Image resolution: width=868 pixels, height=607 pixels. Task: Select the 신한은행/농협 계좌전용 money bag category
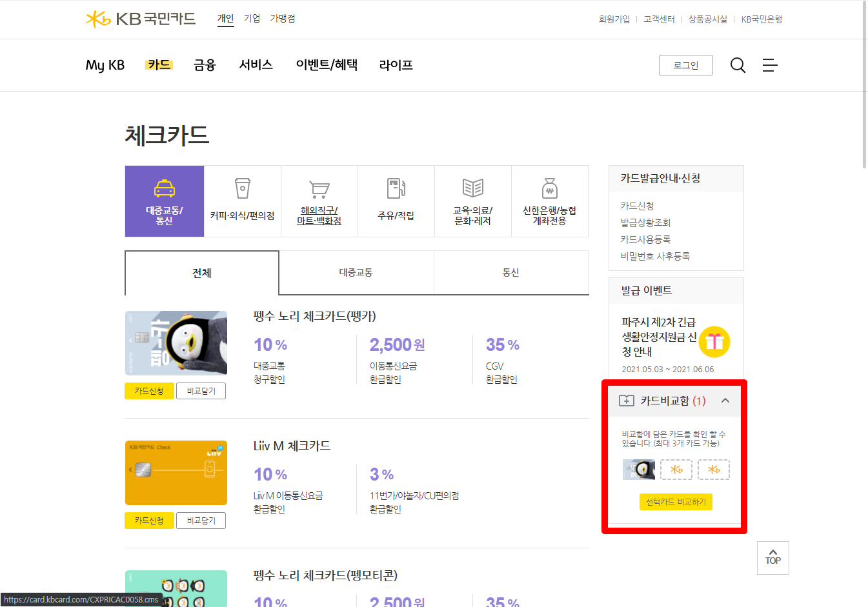click(549, 201)
